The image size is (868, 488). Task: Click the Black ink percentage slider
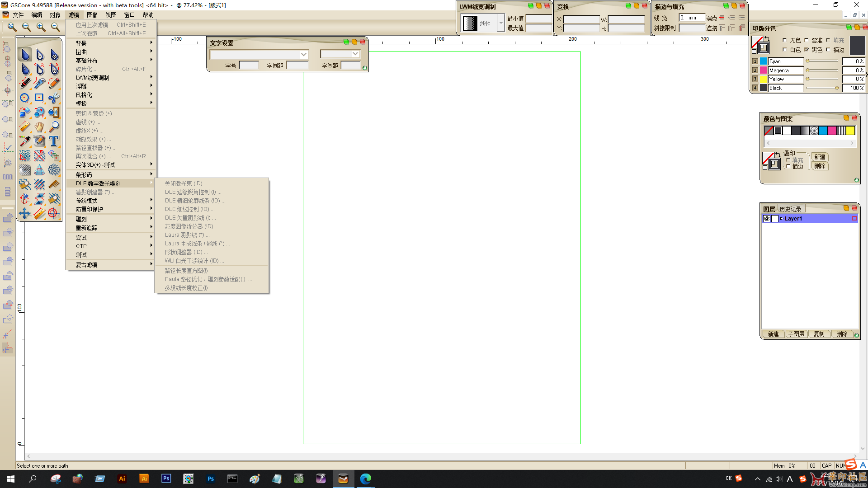(823, 88)
